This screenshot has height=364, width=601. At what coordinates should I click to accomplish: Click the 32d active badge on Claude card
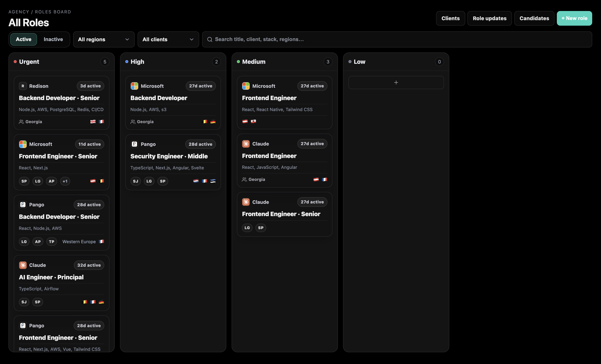(89, 265)
